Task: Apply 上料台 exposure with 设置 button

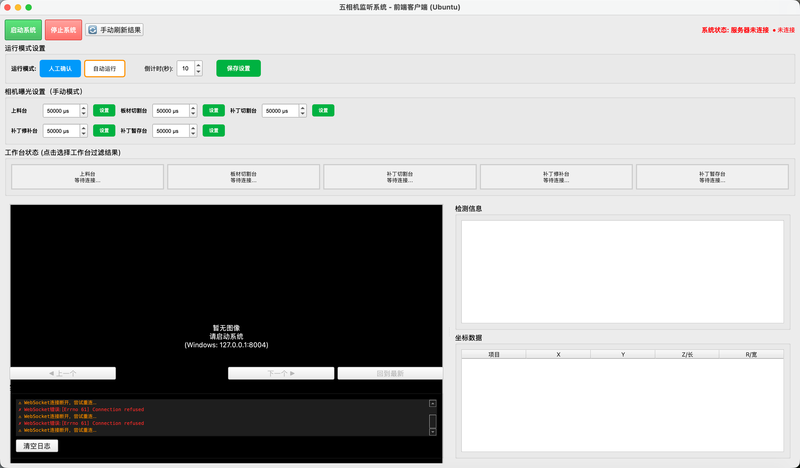Action: 104,111
